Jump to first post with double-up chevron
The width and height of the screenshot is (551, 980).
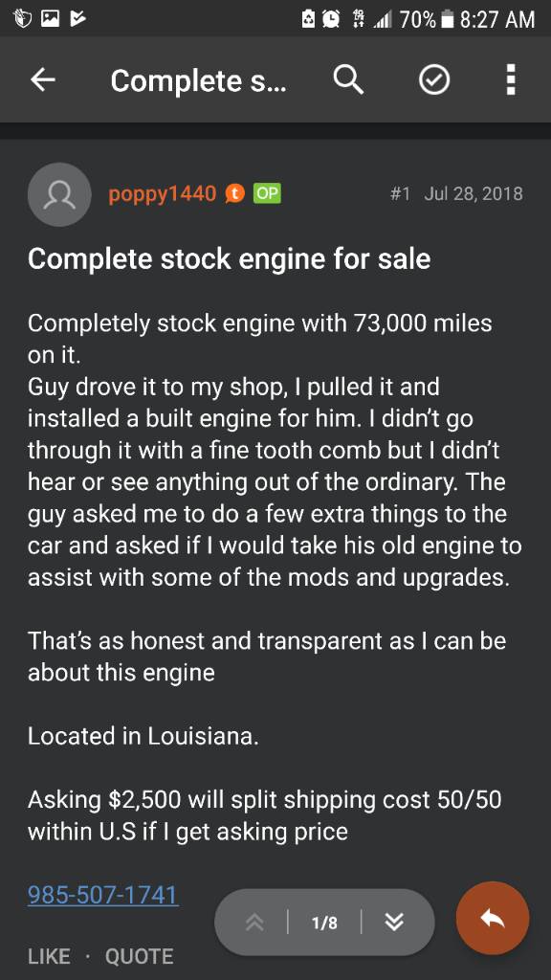pos(254,923)
